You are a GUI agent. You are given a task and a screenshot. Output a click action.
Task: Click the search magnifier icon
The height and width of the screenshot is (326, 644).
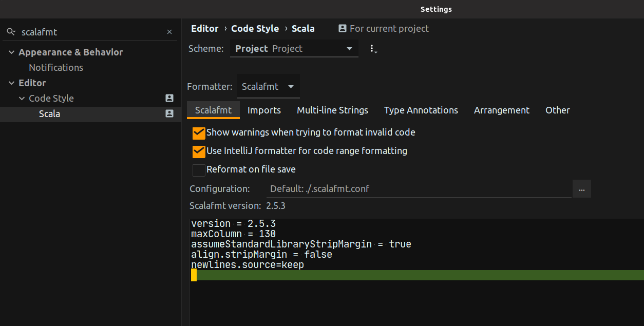pyautogui.click(x=11, y=32)
